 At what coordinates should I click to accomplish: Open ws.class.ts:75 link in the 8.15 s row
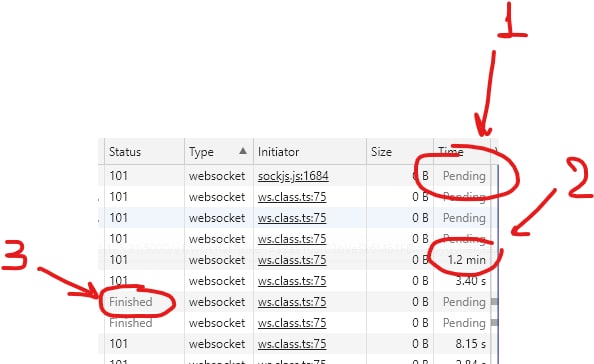tap(292, 344)
